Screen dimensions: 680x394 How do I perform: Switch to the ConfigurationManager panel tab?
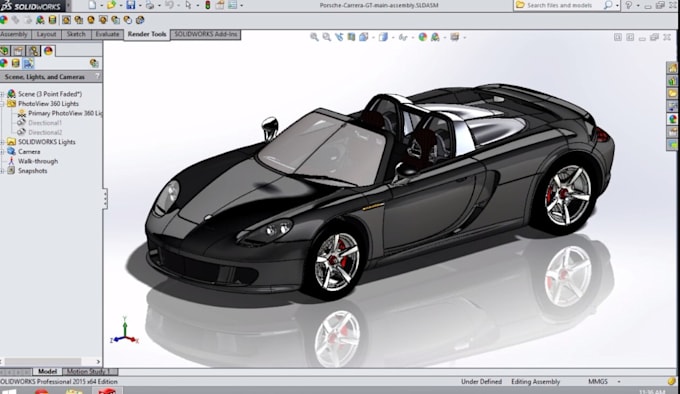tap(33, 51)
